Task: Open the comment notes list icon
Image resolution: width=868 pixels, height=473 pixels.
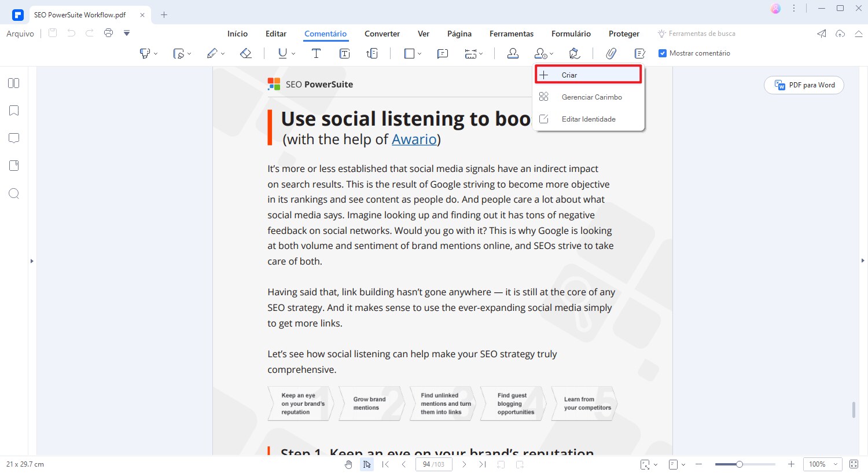Action: coord(639,53)
